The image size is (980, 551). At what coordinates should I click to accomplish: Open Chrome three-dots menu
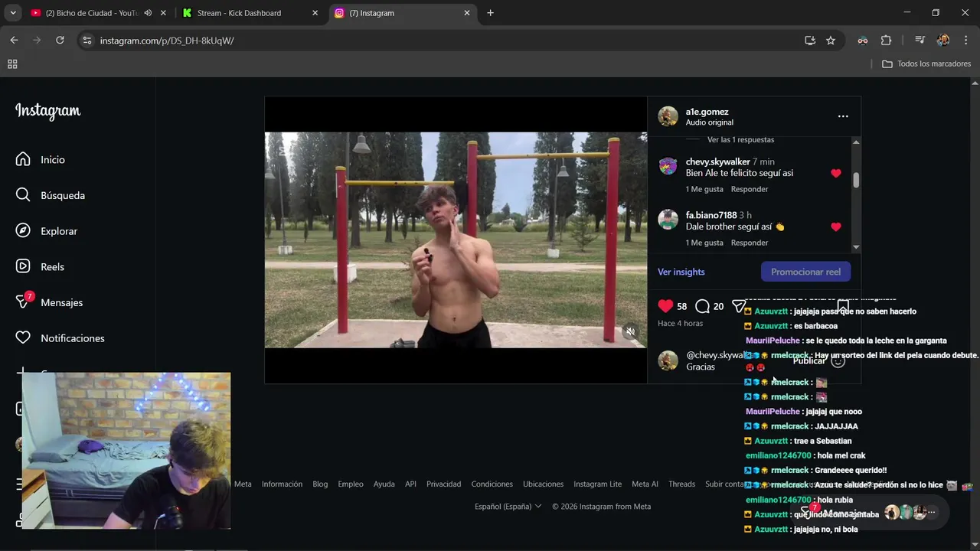965,41
